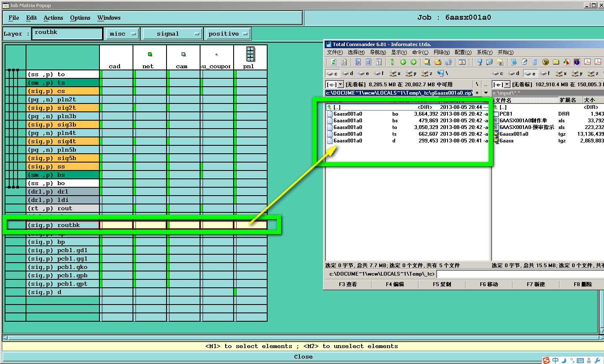
Task: Click the Sogou S input method tray icon
Action: pos(546,360)
